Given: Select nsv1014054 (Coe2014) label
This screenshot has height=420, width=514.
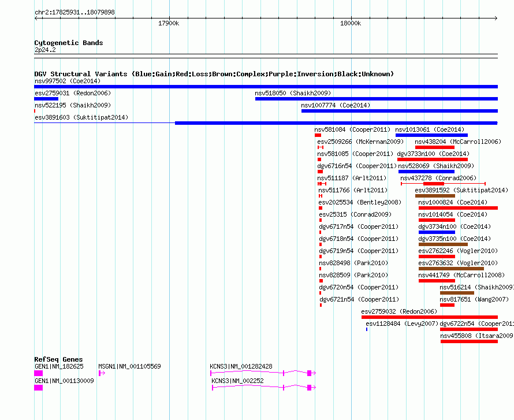Looking at the screenshot, I should (453, 214).
